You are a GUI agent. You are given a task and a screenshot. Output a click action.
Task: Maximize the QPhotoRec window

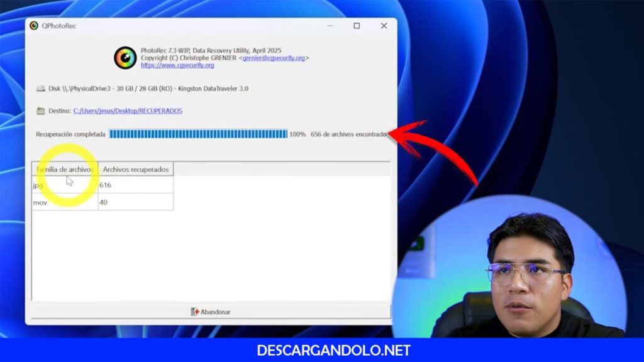point(357,26)
